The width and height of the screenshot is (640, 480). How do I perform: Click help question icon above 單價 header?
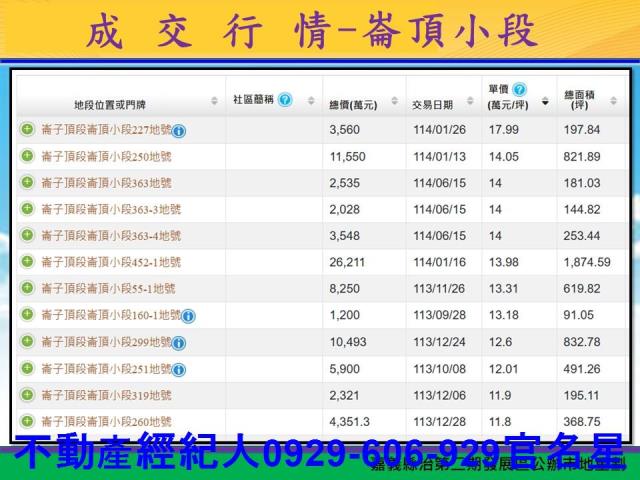pyautogui.click(x=519, y=90)
